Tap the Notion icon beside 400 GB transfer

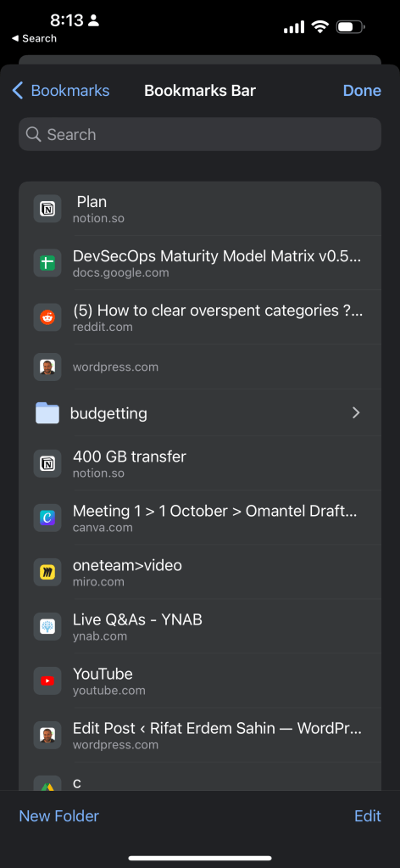click(x=47, y=464)
